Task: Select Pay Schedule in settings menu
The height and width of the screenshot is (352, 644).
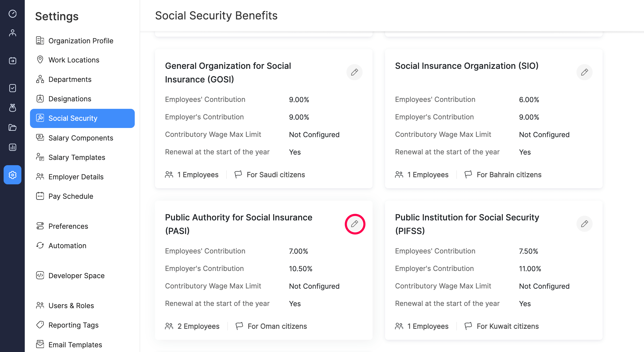Action: pyautogui.click(x=71, y=196)
